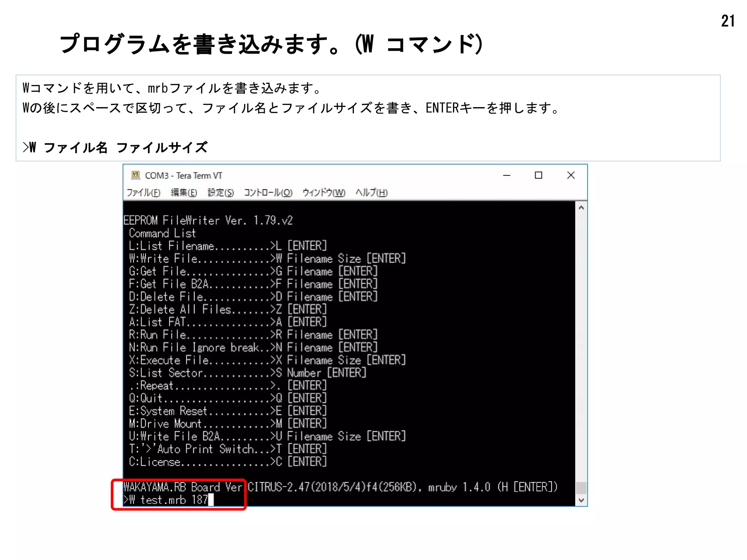
Task: Open the ヘルプ(H) menu
Action: [372, 192]
